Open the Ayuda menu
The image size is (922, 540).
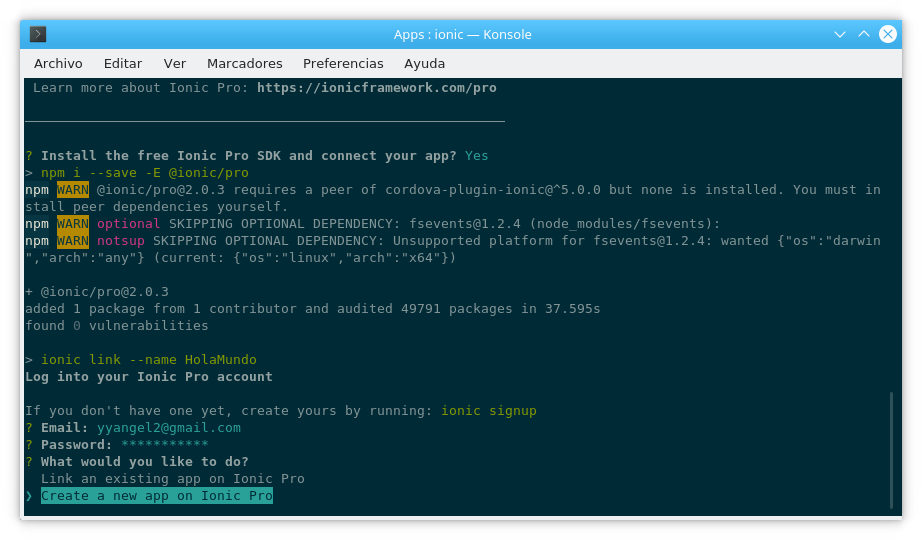[x=425, y=64]
